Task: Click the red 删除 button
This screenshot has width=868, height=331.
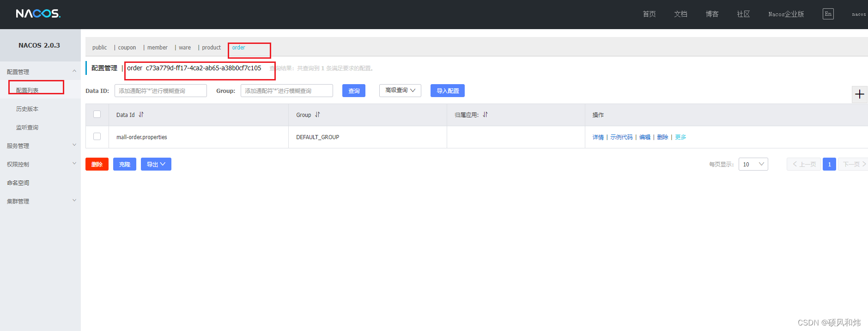Action: point(97,164)
